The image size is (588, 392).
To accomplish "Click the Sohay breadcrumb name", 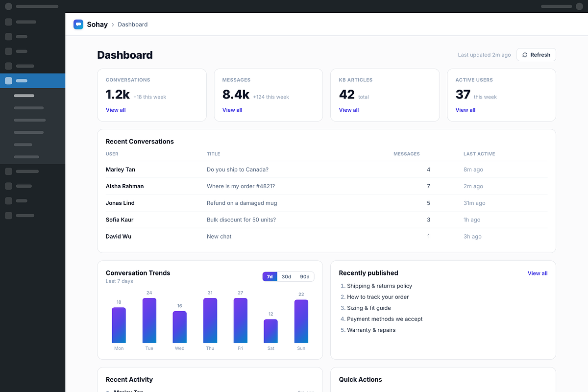I will point(98,24).
